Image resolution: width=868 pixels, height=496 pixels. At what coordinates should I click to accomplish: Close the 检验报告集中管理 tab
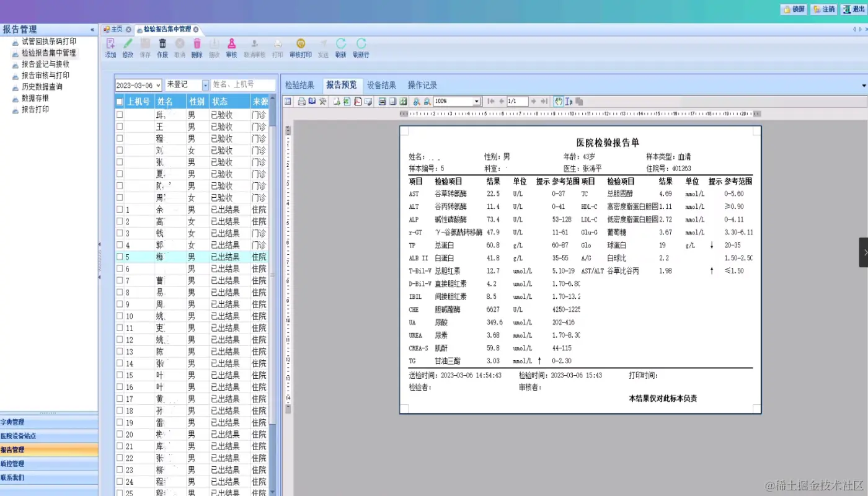(x=196, y=29)
